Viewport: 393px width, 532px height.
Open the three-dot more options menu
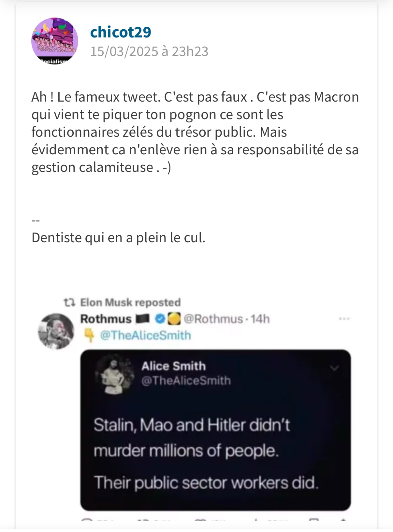344,319
